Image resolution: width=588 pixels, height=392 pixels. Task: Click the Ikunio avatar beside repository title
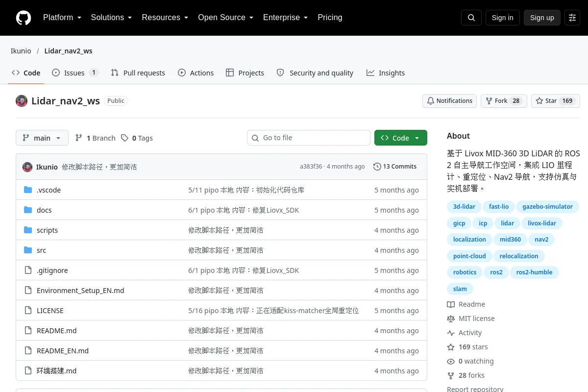tap(22, 101)
